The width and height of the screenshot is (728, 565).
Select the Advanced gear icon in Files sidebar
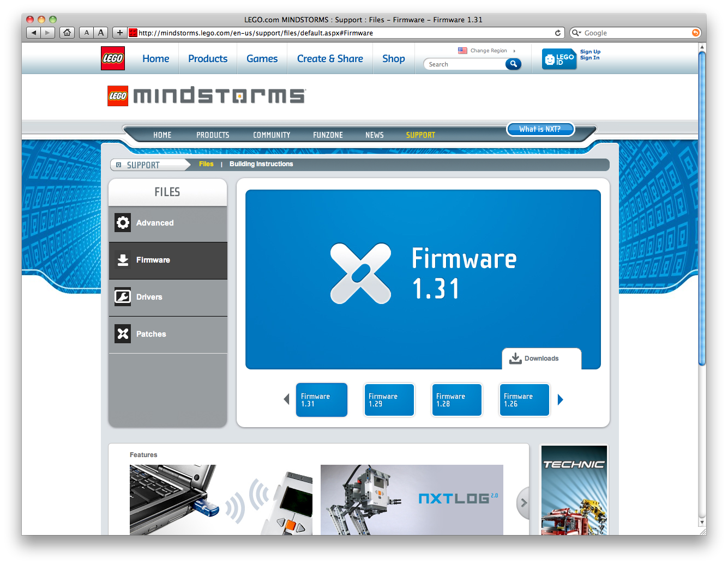coord(123,223)
